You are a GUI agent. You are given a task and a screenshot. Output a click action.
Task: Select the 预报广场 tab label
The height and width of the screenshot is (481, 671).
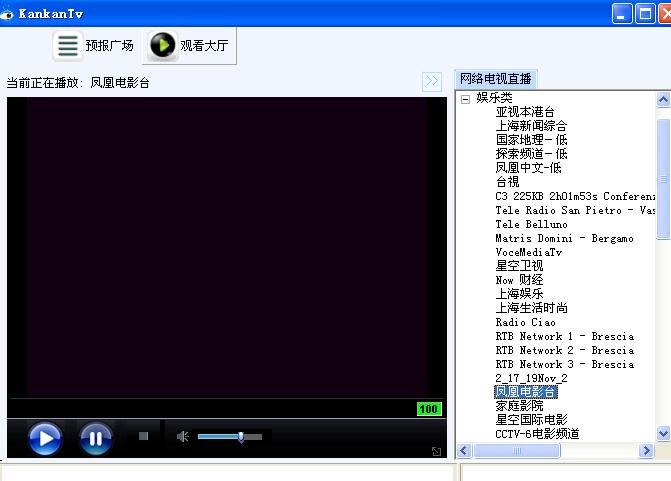point(110,45)
